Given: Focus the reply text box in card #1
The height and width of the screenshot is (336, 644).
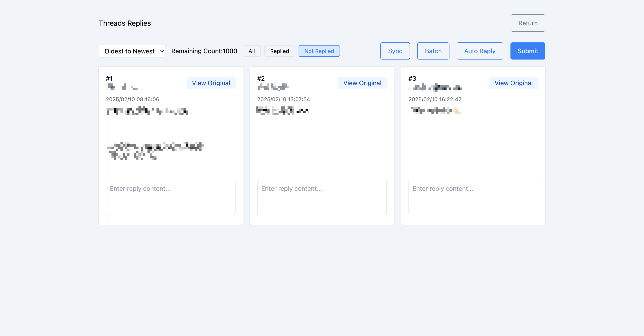Looking at the screenshot, I should click(x=171, y=198).
